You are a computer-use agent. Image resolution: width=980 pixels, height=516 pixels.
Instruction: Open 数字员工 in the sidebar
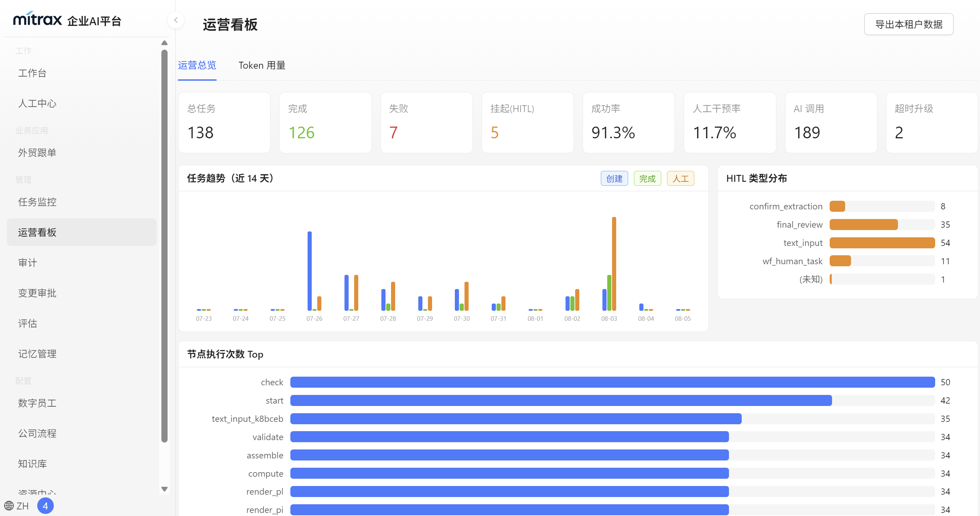(81, 403)
